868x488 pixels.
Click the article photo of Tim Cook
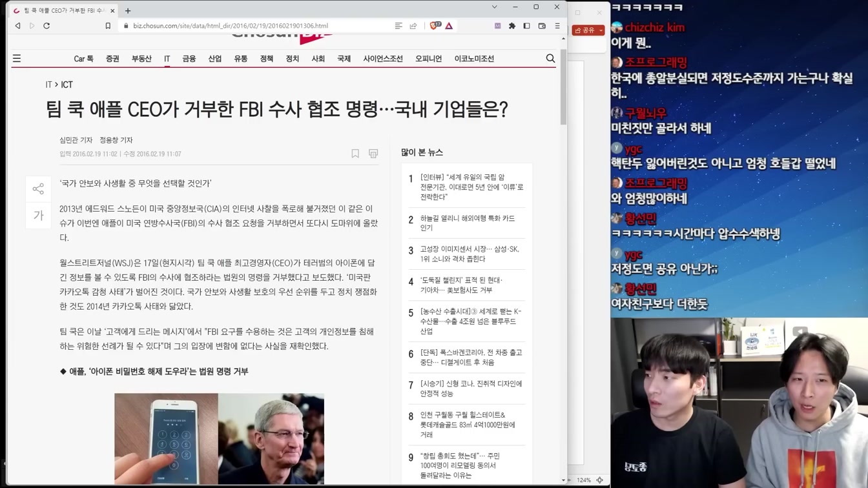pyautogui.click(x=271, y=439)
